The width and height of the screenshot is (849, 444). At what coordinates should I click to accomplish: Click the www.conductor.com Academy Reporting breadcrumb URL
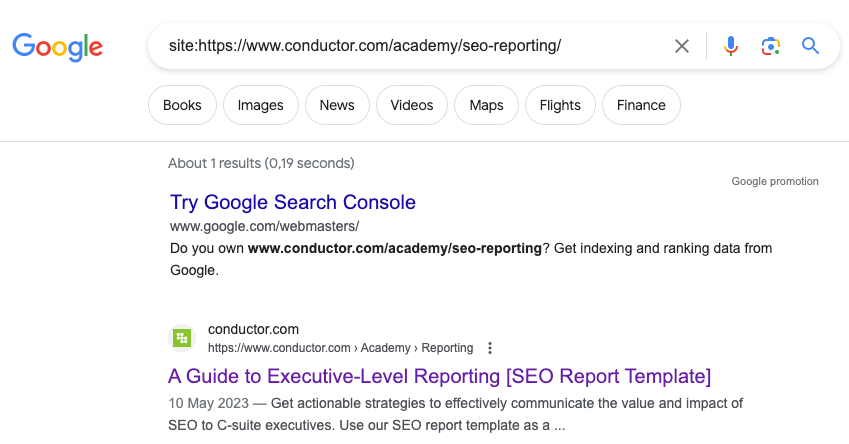pos(340,348)
